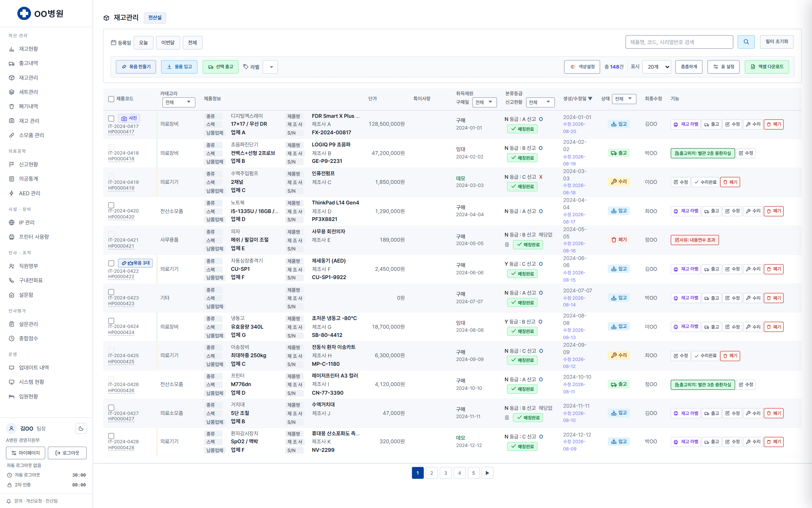Click 필터 초기화 button

[x=776, y=42]
